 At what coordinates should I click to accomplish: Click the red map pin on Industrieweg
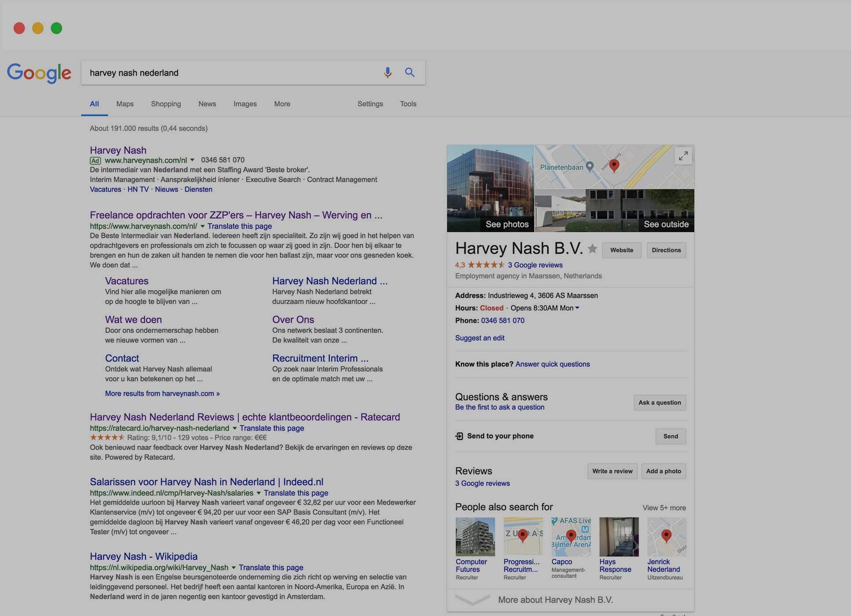pyautogui.click(x=614, y=165)
